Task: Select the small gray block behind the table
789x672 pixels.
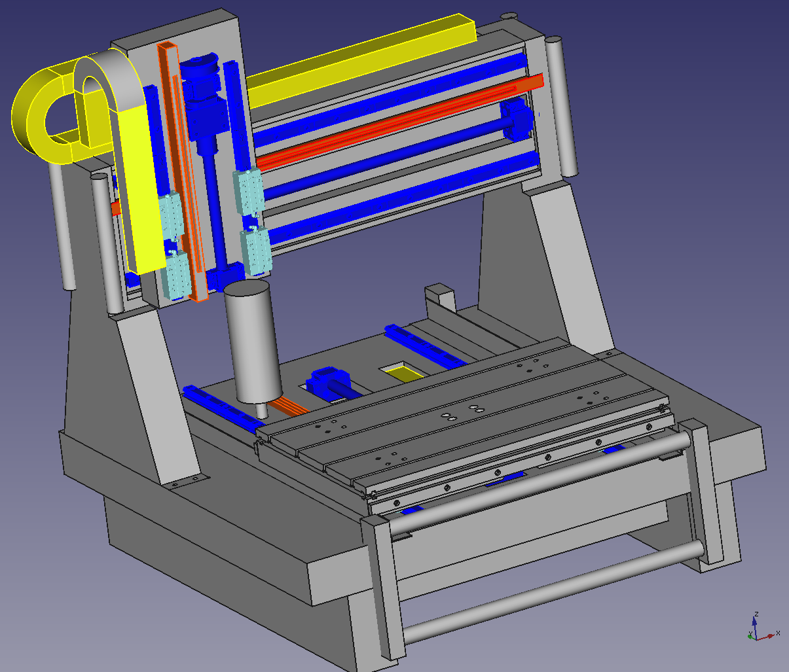Action: [440, 298]
